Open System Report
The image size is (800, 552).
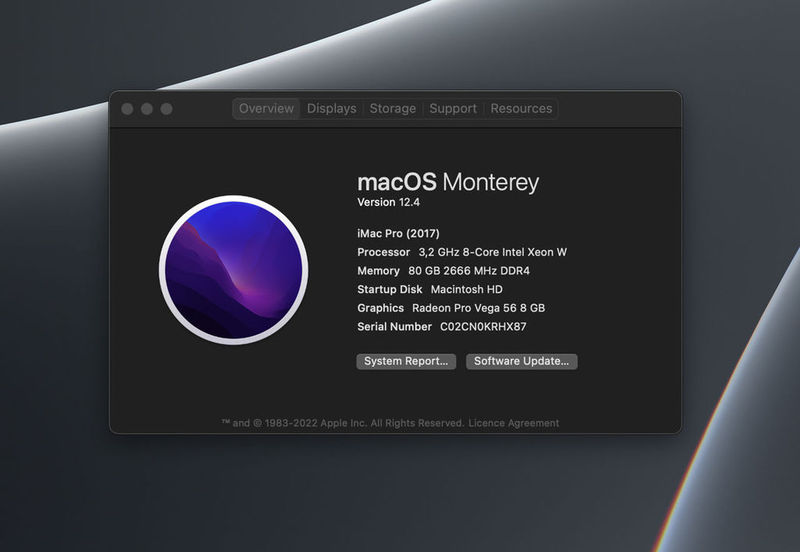[x=406, y=361]
